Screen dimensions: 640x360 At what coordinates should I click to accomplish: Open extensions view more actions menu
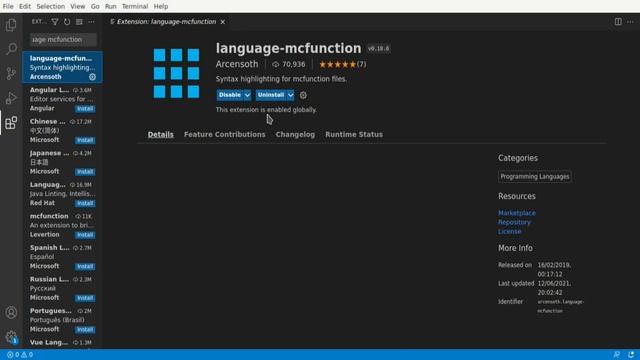click(x=91, y=22)
